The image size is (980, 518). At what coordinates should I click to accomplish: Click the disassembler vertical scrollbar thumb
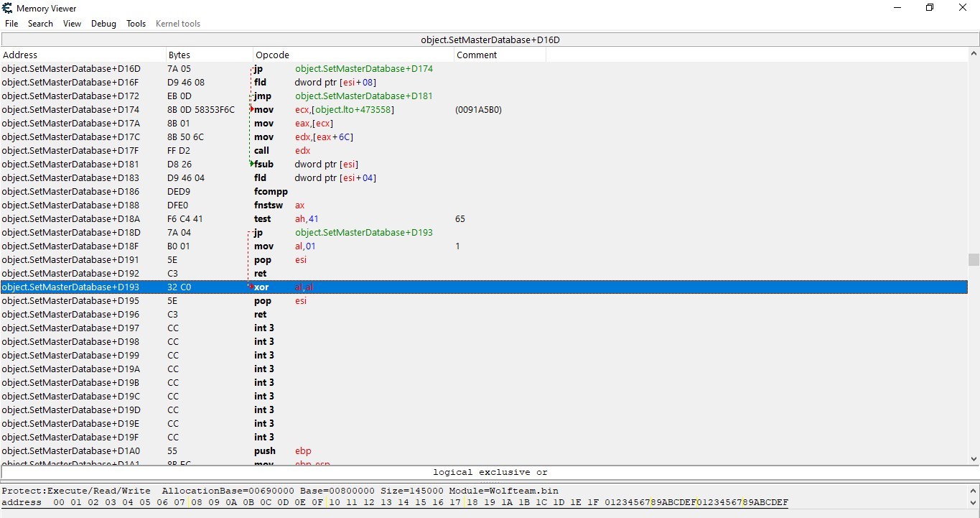click(974, 259)
